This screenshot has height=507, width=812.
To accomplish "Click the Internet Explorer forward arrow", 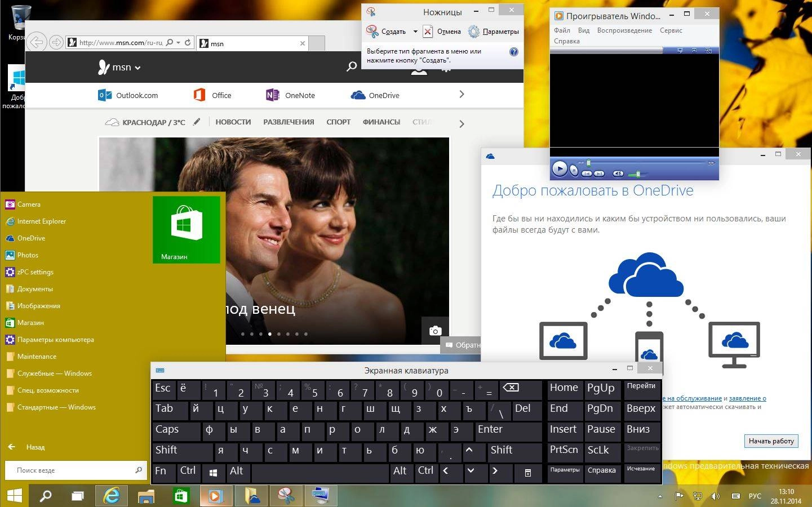I will click(x=55, y=42).
